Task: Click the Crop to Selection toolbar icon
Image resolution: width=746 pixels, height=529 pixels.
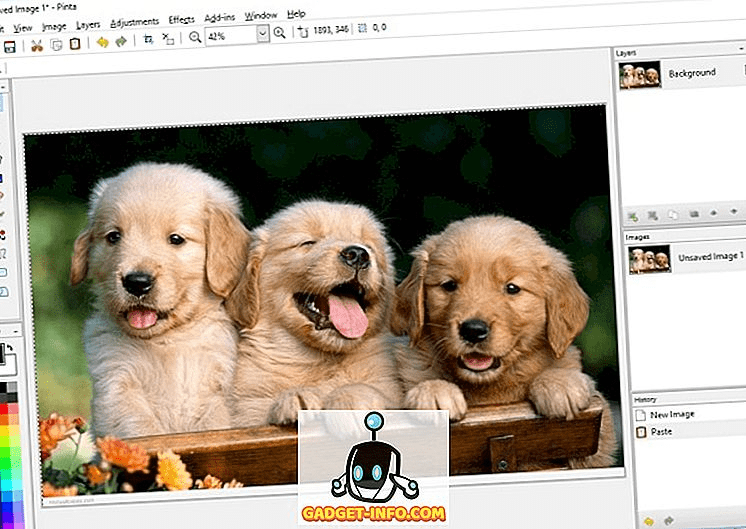Action: click(x=148, y=40)
